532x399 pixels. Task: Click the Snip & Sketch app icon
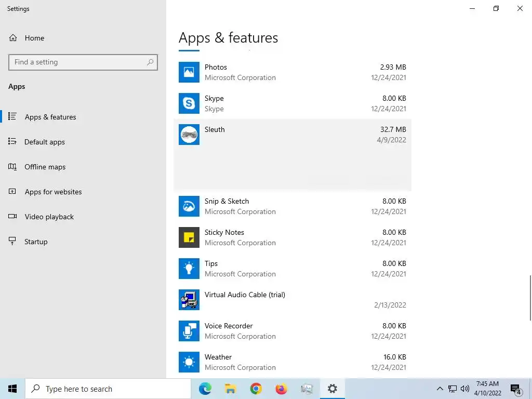click(189, 206)
